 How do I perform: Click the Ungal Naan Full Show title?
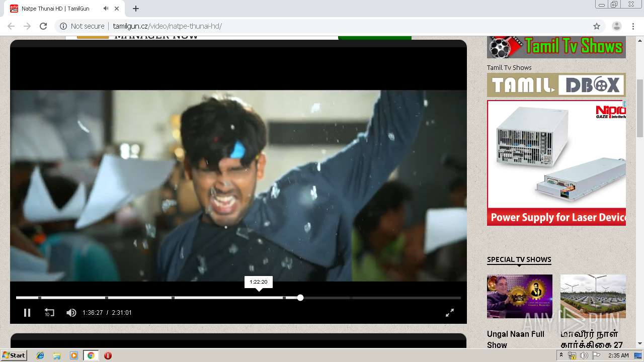[x=516, y=339]
